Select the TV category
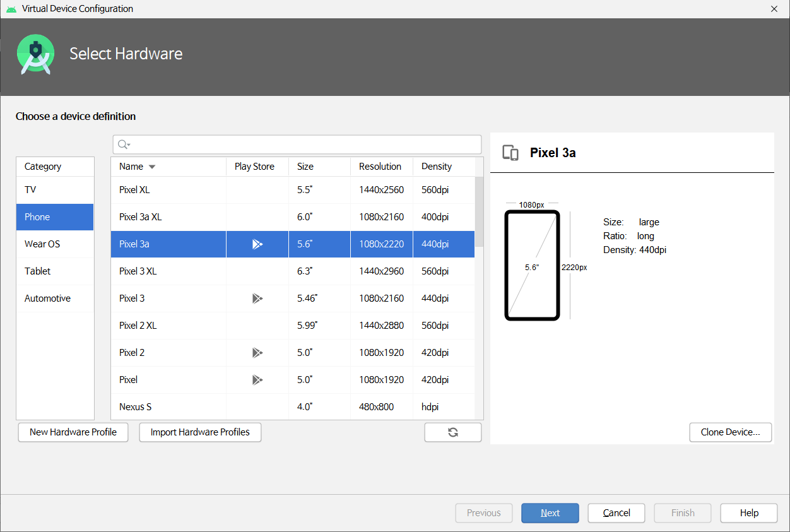 (55, 190)
